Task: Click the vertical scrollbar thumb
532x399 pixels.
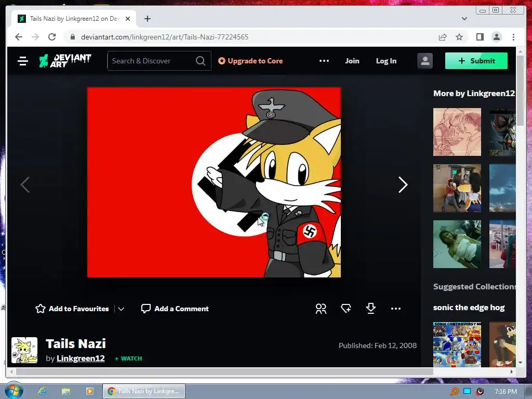Action: point(520,91)
